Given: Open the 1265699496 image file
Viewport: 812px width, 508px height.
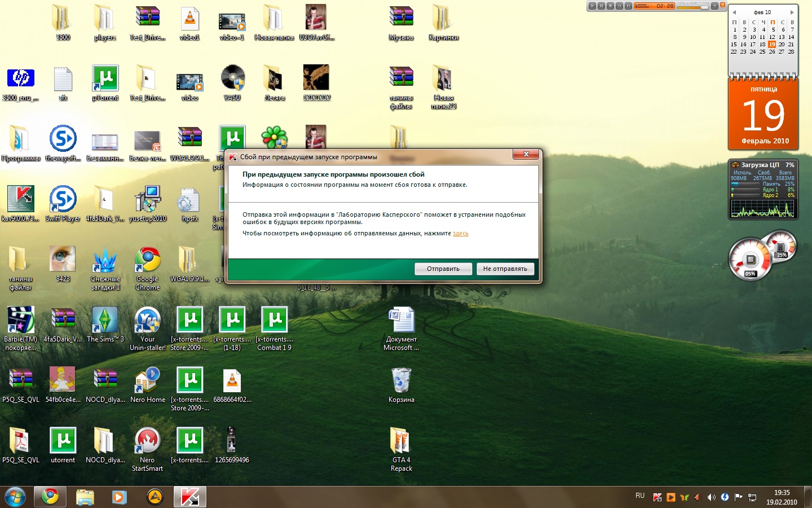Looking at the screenshot, I should tap(232, 445).
